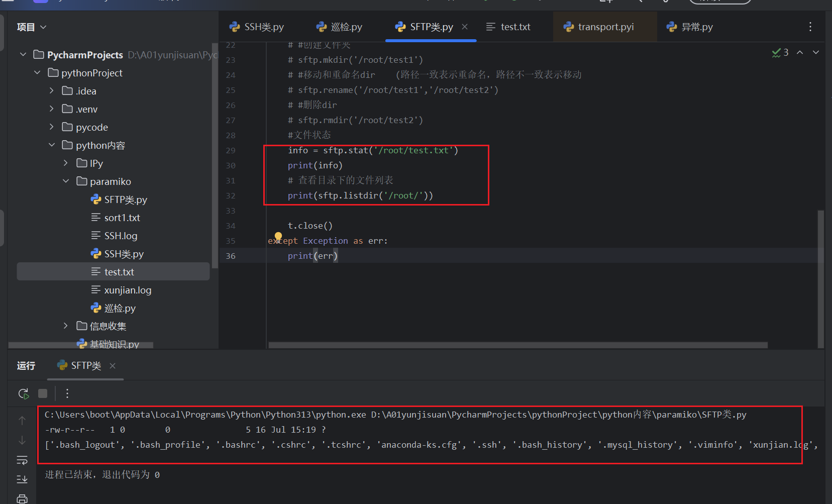The image size is (832, 504).
Task: Switch to the 异常.py editor tab
Action: (x=696, y=27)
